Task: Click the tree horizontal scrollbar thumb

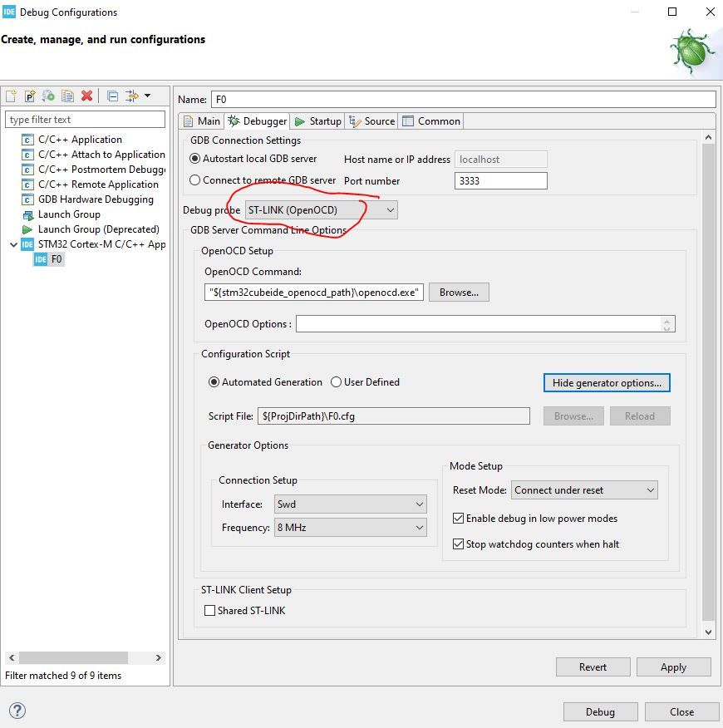Action: (73, 657)
